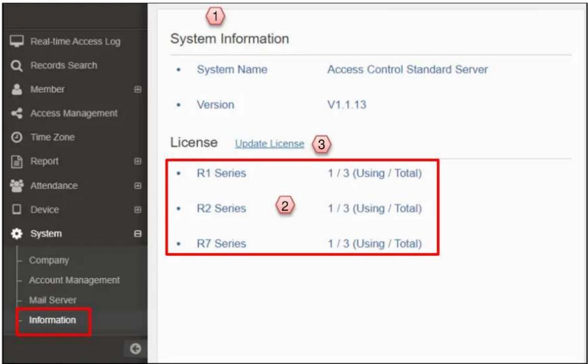Screen dimensions: 588x364
Task: Collapse sidebar with the left arrow icon
Action: [135, 348]
